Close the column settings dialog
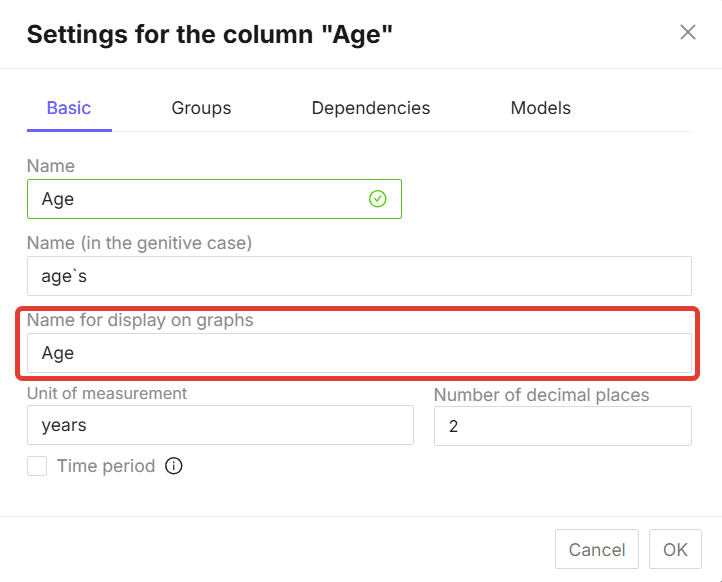The image size is (722, 582). [688, 32]
